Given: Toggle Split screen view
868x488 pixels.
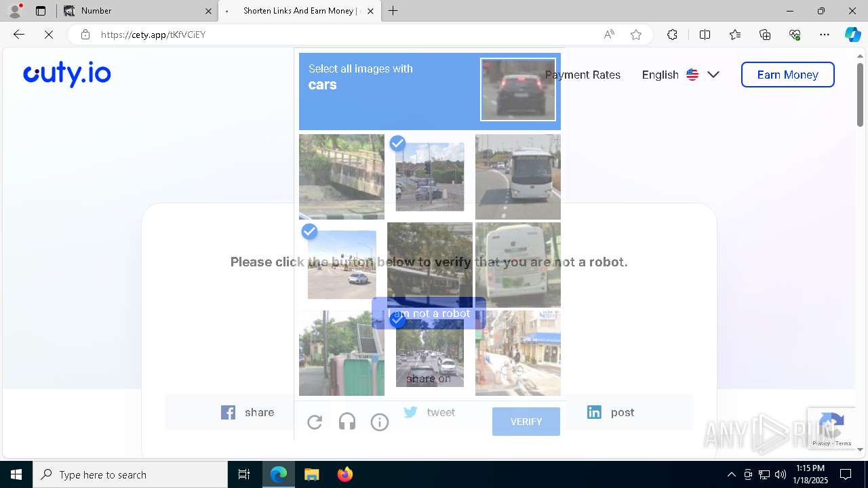Looking at the screenshot, I should (x=705, y=35).
